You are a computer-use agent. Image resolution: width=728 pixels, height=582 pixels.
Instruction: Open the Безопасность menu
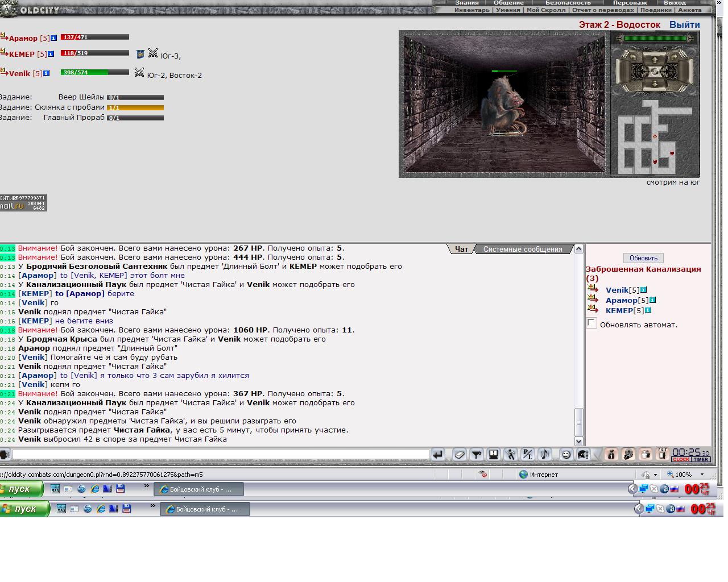click(x=568, y=3)
